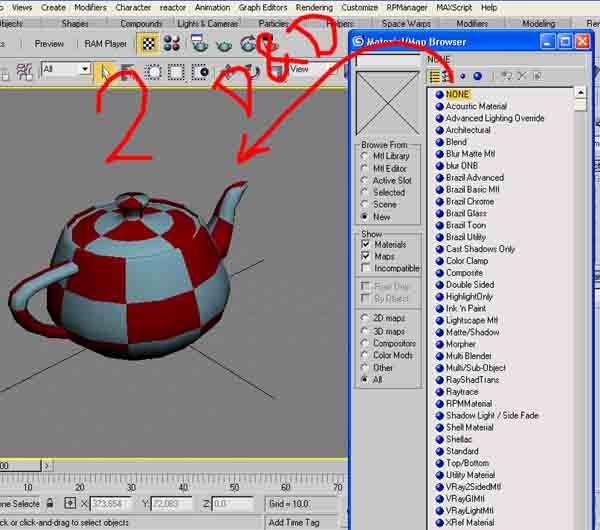Viewport: 600px width, 530px height.
Task: Select the Select Object arrow tool
Action: (103, 72)
